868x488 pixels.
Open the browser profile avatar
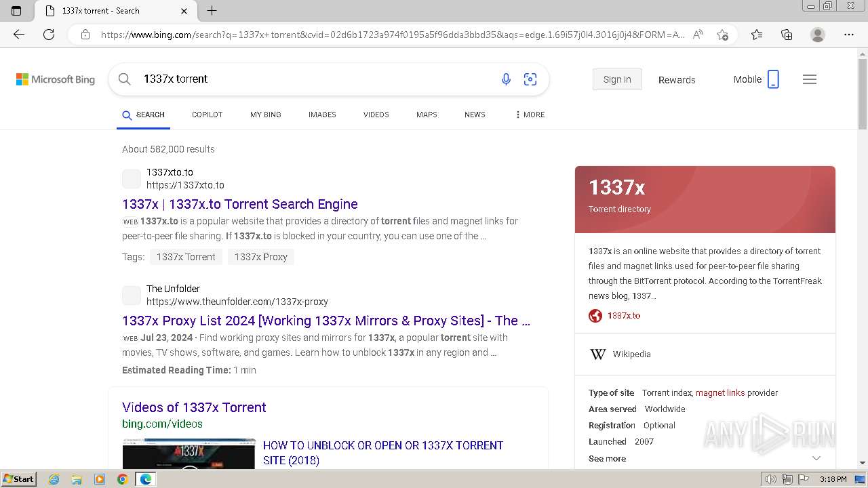point(818,35)
